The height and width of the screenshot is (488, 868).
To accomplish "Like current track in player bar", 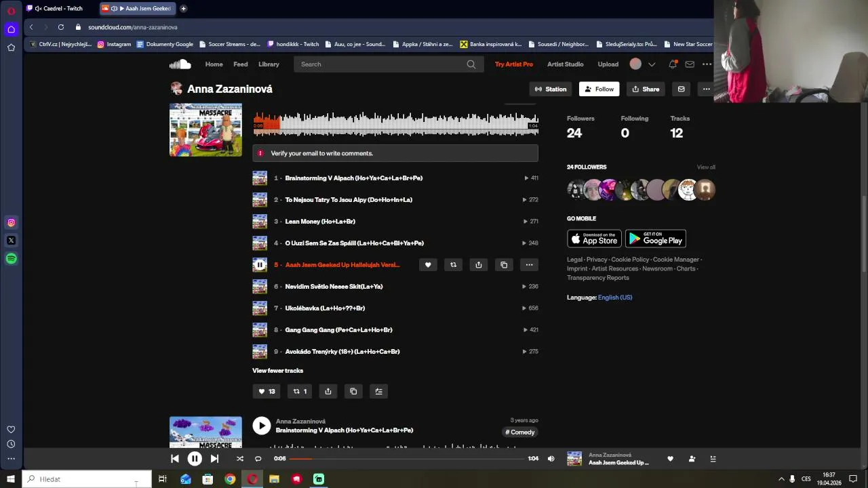I will (671, 459).
